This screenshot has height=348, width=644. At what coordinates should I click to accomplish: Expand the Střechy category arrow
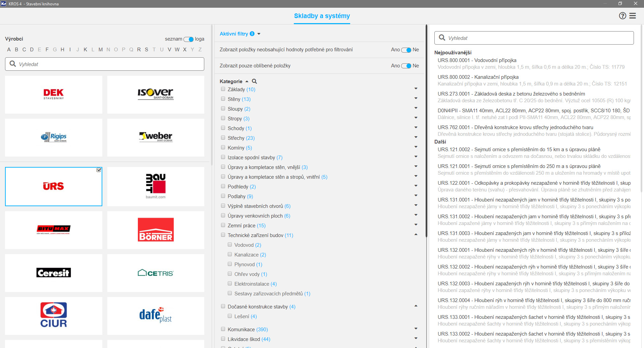click(x=416, y=137)
